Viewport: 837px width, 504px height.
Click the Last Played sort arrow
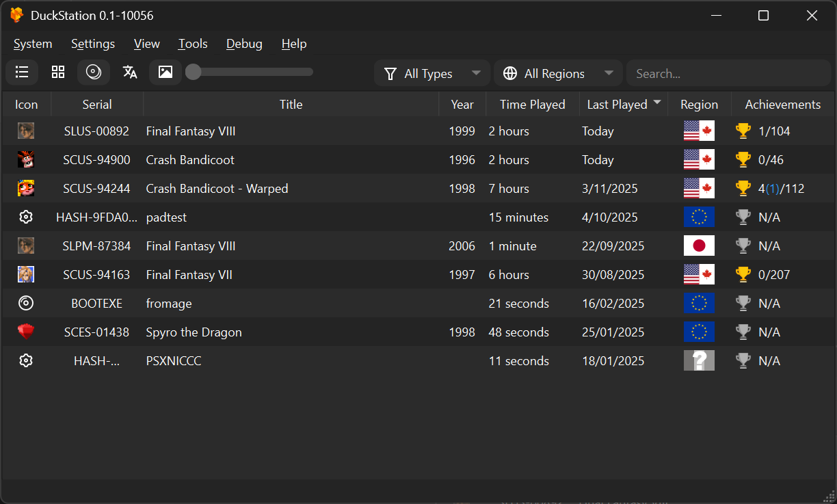[x=656, y=104]
